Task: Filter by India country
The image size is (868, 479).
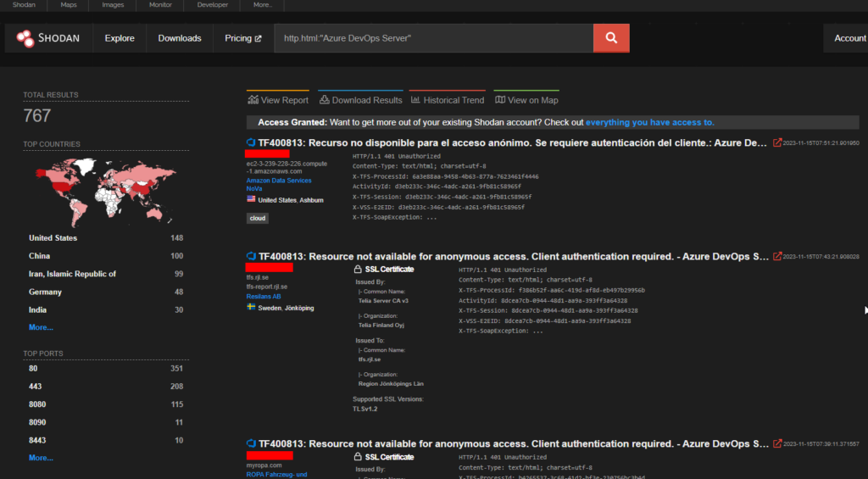Action: (x=106, y=310)
